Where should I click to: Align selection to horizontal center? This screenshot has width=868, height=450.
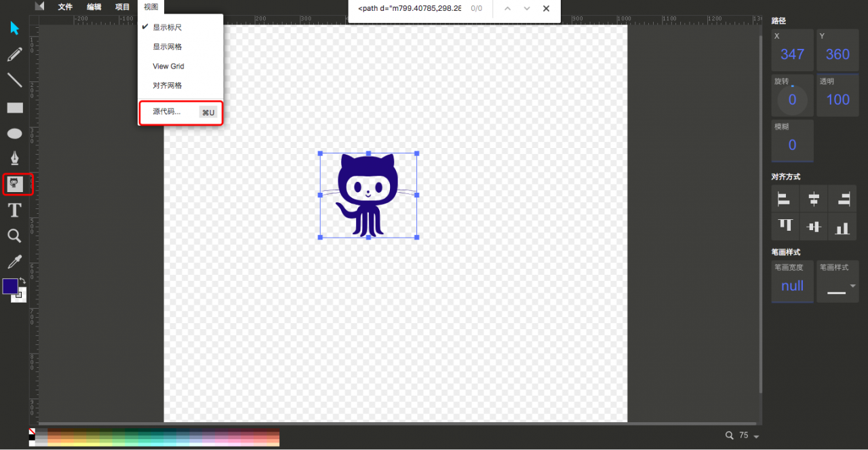pyautogui.click(x=814, y=199)
